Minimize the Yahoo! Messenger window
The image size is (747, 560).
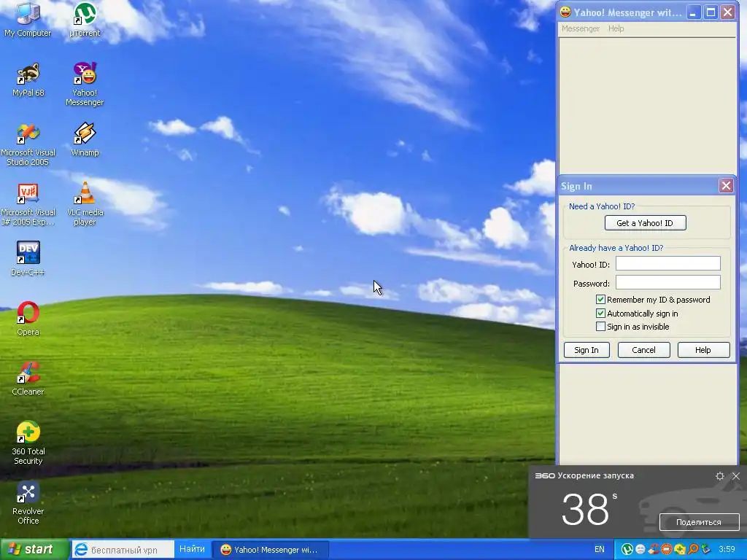pyautogui.click(x=694, y=12)
